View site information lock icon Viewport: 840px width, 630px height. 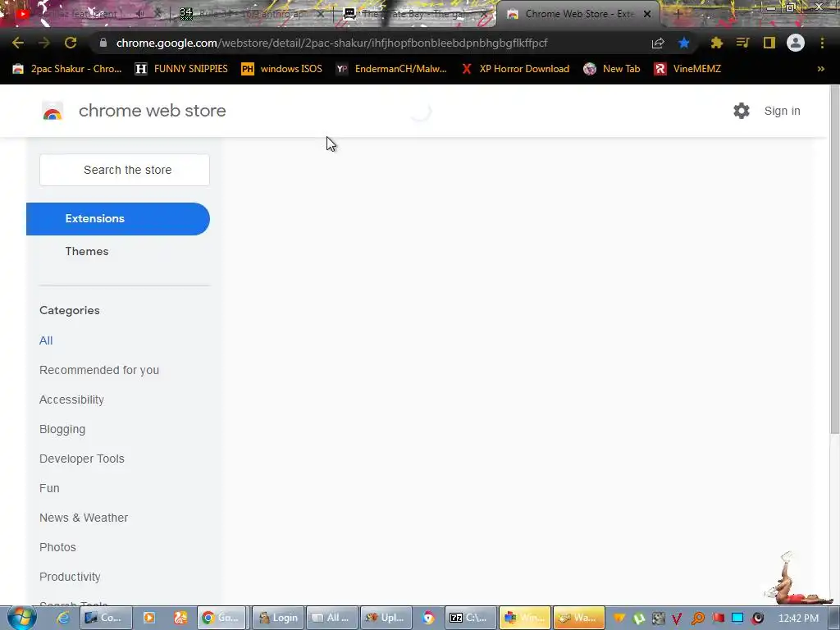(x=103, y=43)
